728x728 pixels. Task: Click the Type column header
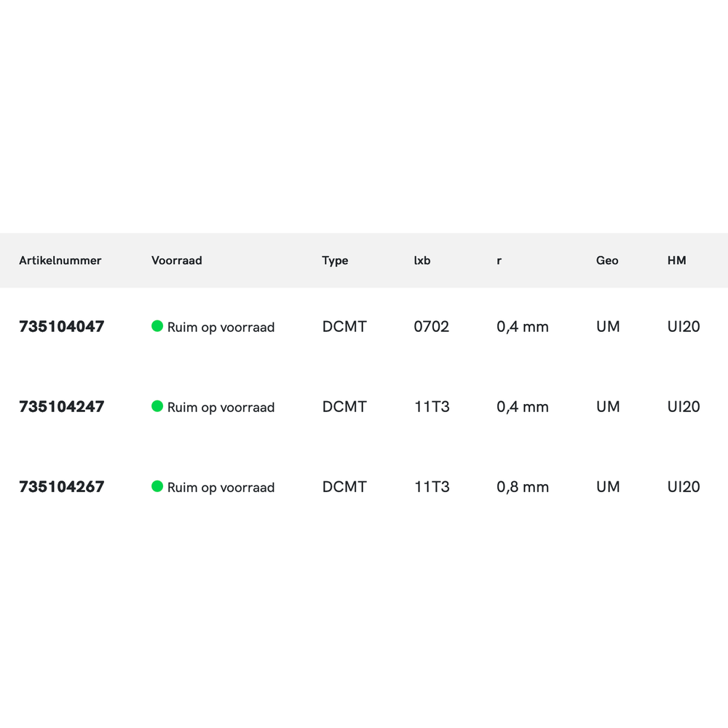click(x=335, y=261)
